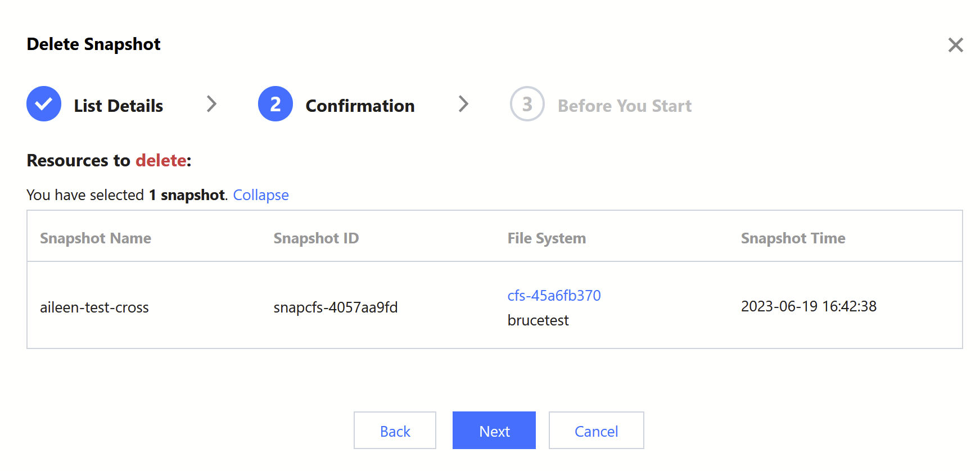Click chevron arrow after List Details
Screen dimensions: 980x471
pos(211,104)
